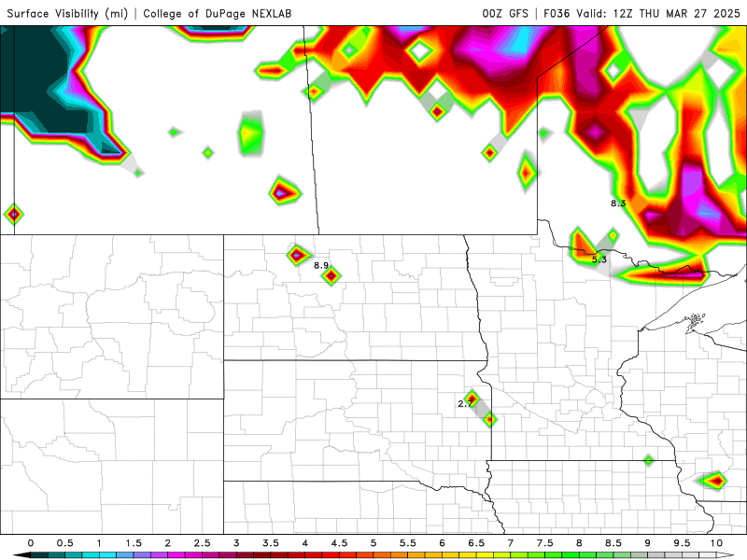This screenshot has width=747, height=560.
Task: Click the '3' label on color scale
Action: pos(236,543)
